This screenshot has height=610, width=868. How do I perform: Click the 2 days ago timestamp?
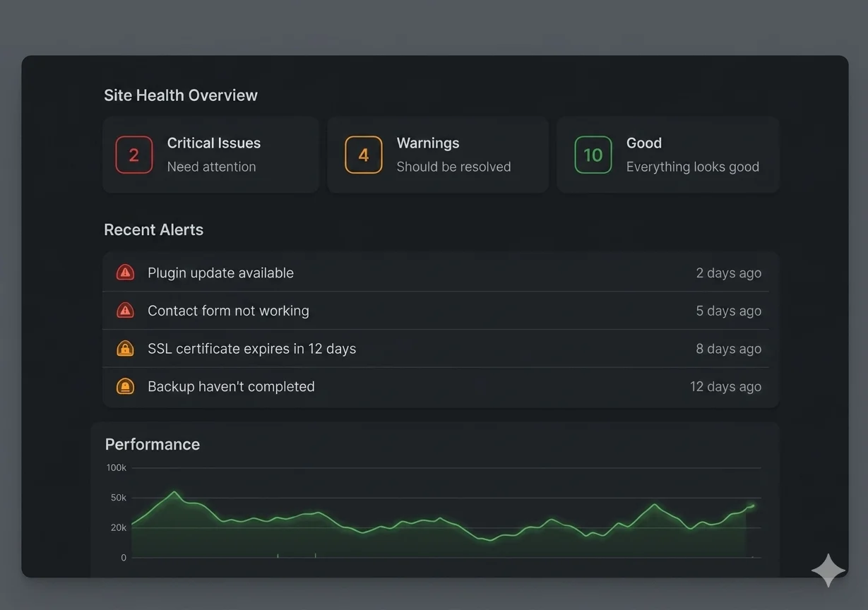click(x=729, y=273)
